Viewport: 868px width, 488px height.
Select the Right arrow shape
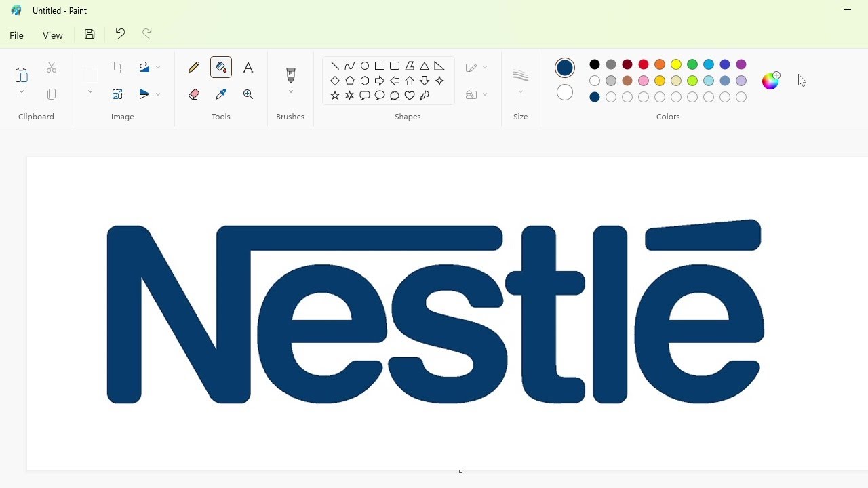(x=380, y=81)
